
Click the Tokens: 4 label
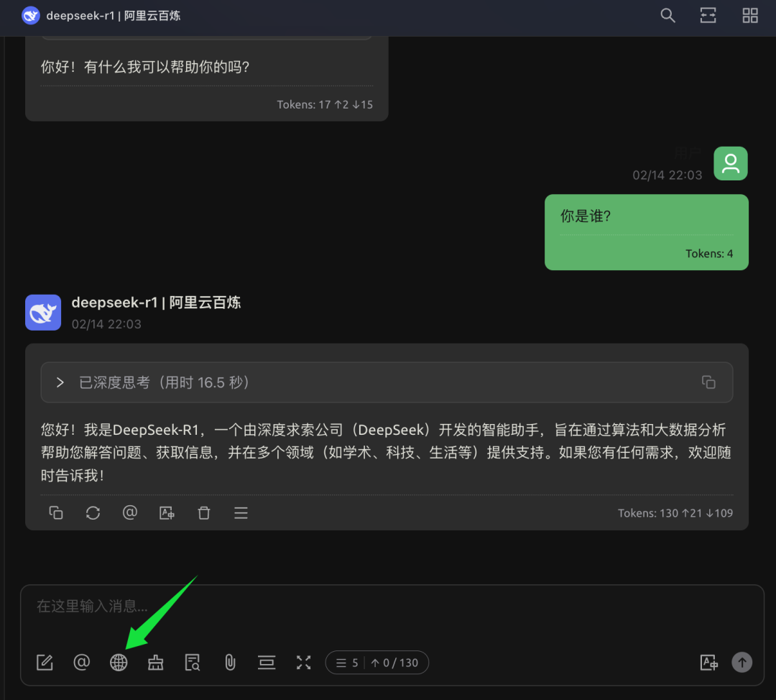click(708, 254)
